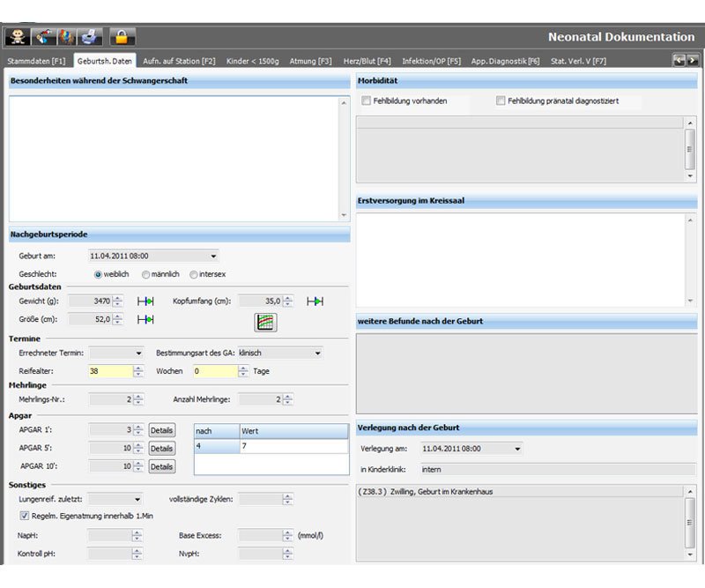Click the APGAR 1' spinner arrows

(138, 430)
